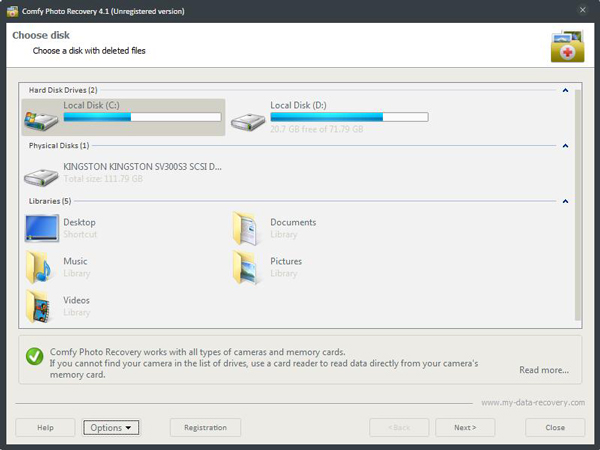Open the Read more... link
Viewport: 600px width, 450px height.
click(544, 370)
